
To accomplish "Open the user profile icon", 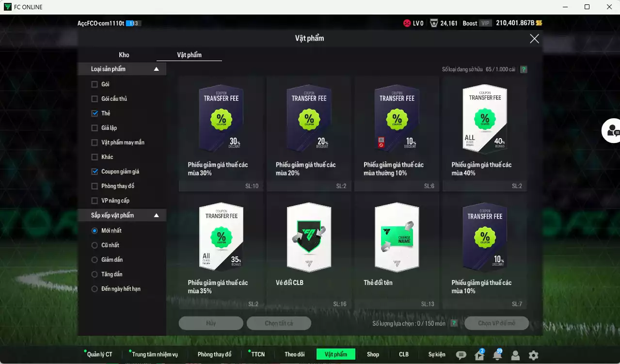I will click(x=515, y=355).
